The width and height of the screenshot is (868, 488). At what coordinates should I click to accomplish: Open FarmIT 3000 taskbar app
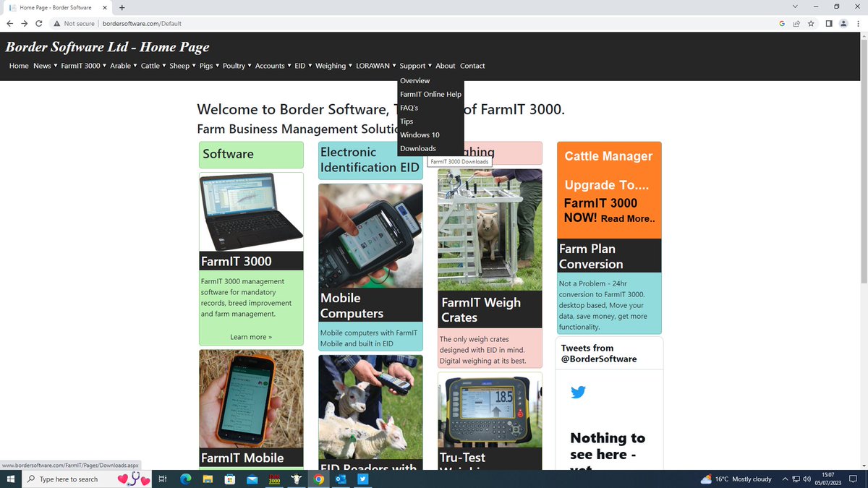pyautogui.click(x=274, y=479)
